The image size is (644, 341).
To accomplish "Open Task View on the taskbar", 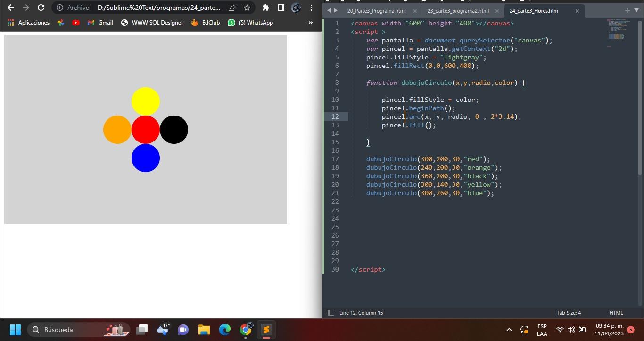I will 142,329.
